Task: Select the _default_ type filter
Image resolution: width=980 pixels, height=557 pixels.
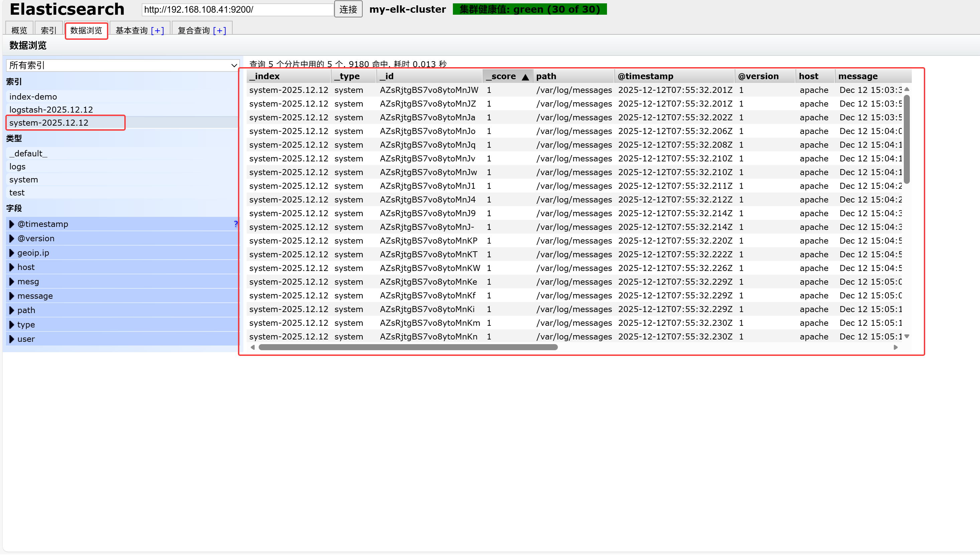Action: click(122, 154)
